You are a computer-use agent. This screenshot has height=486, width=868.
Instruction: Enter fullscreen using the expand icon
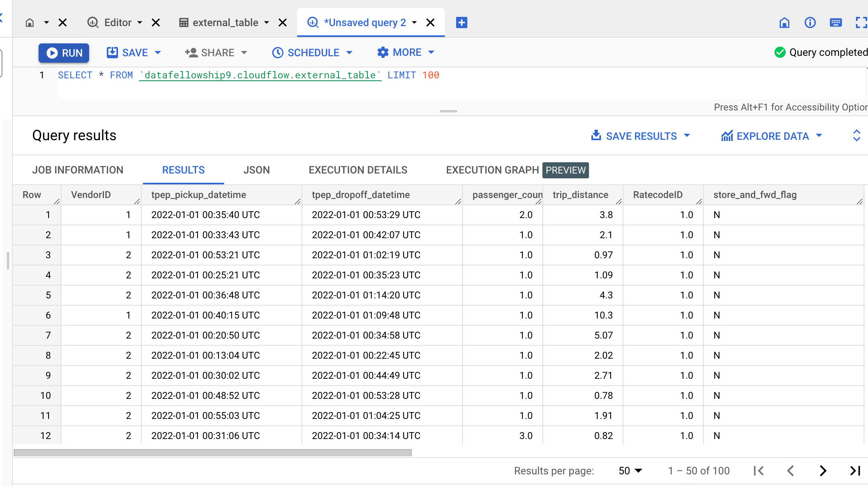pos(861,23)
